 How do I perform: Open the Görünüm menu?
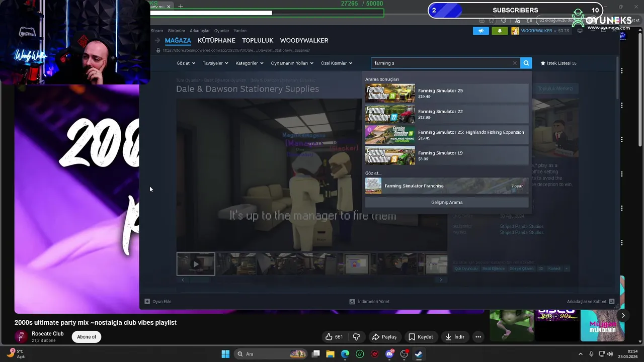pyautogui.click(x=176, y=31)
